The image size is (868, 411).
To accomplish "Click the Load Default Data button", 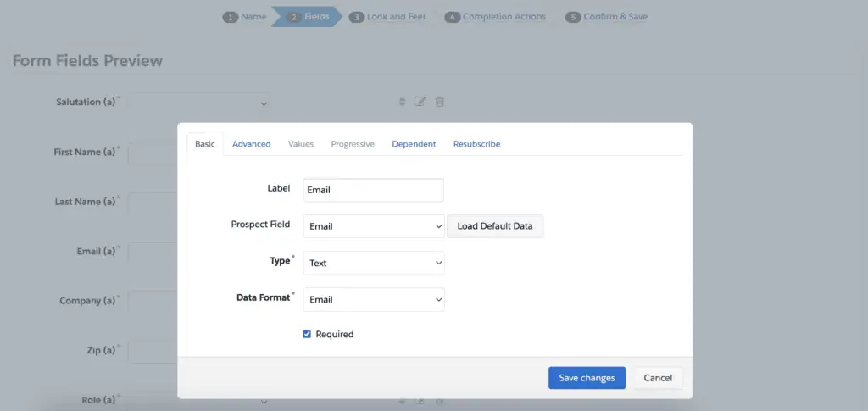I will pos(495,226).
